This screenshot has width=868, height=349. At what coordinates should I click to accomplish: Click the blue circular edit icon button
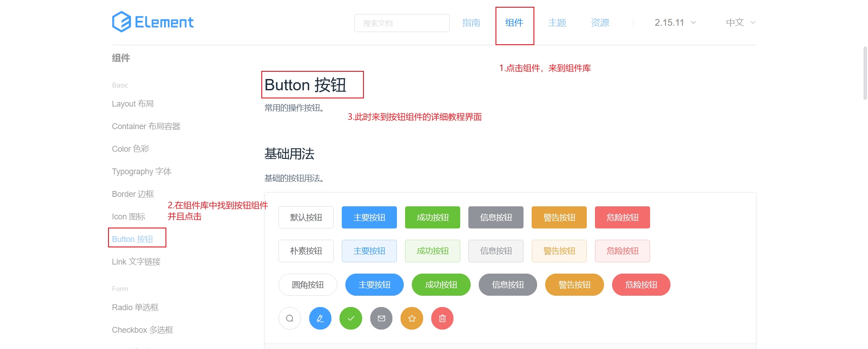pos(320,318)
